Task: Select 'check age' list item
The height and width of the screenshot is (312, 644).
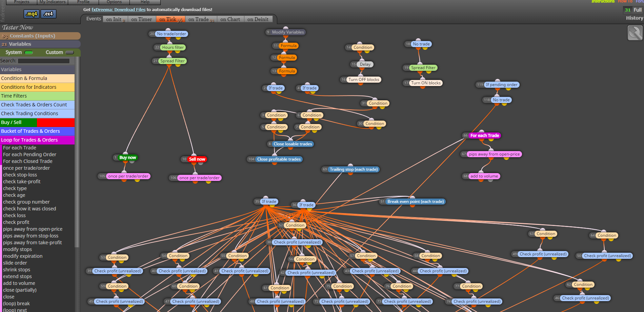Action: click(x=14, y=195)
